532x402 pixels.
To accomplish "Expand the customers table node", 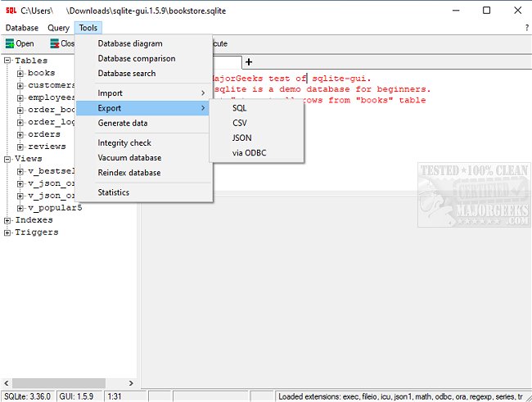I will (x=20, y=86).
